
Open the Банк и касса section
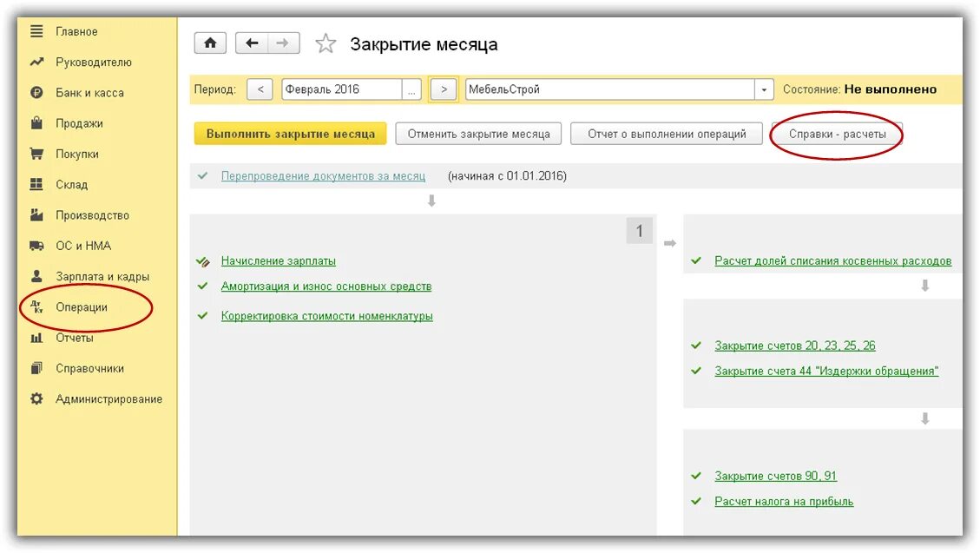pyautogui.click(x=89, y=93)
